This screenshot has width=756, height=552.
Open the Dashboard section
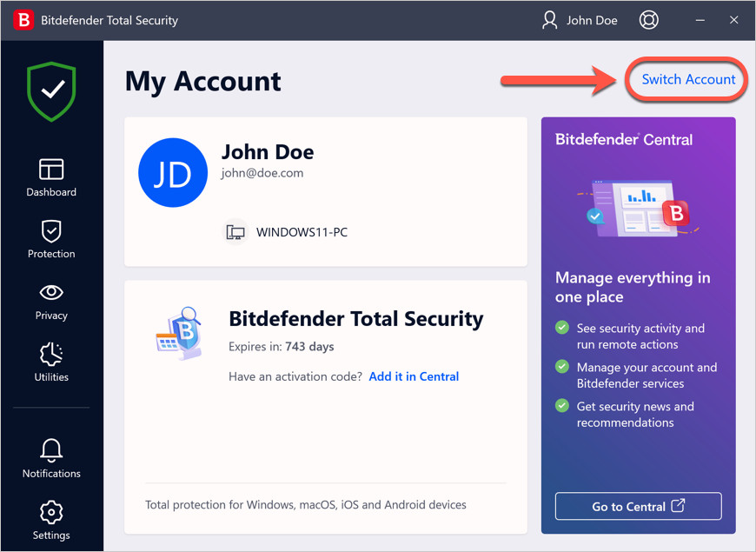click(50, 176)
